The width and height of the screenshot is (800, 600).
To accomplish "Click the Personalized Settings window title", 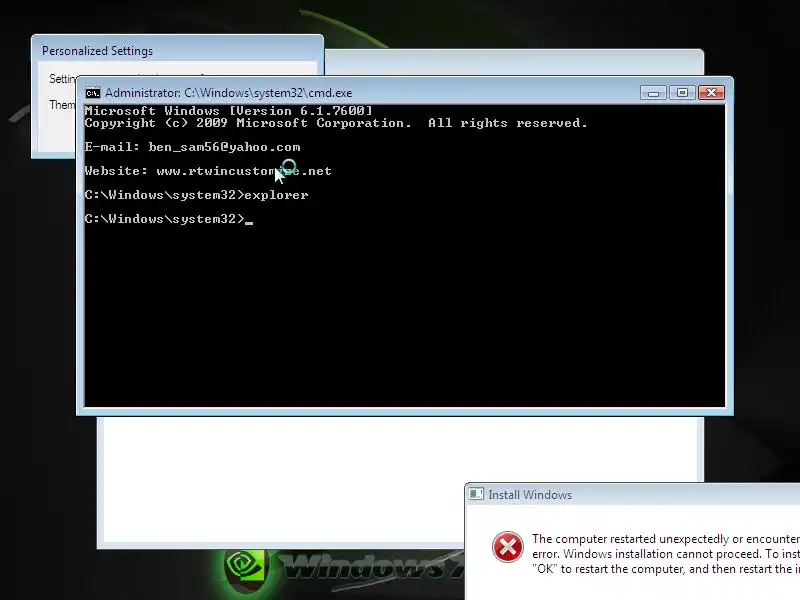I will click(97, 51).
